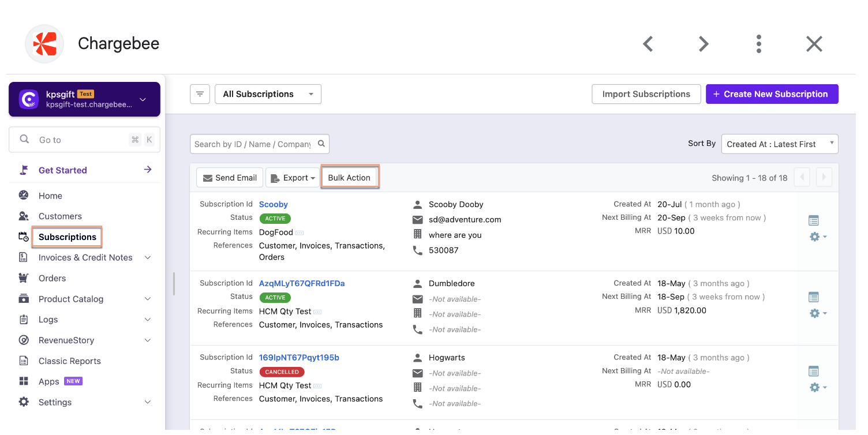
Task: Close the Chargebee panel with X
Action: 814,44
